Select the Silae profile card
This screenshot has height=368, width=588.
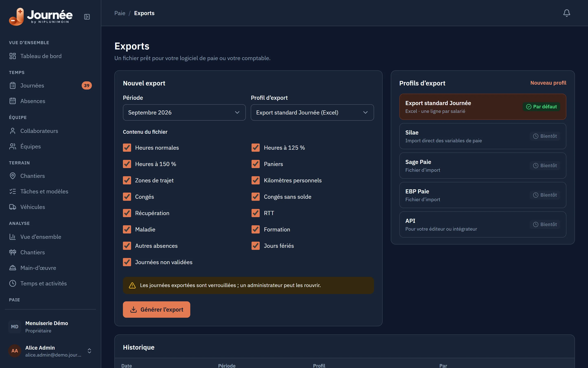pyautogui.click(x=483, y=136)
